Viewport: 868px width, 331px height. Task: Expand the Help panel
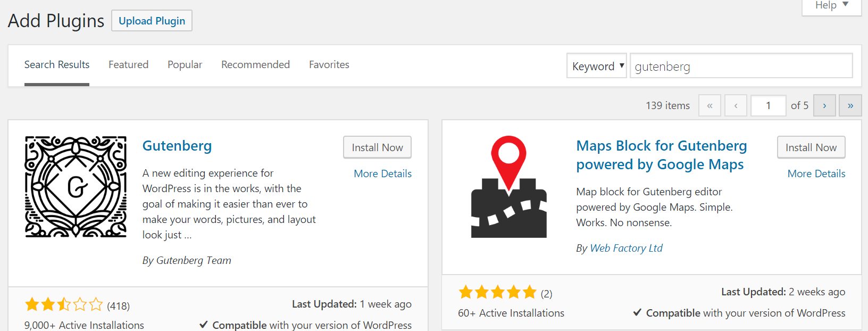pos(832,6)
